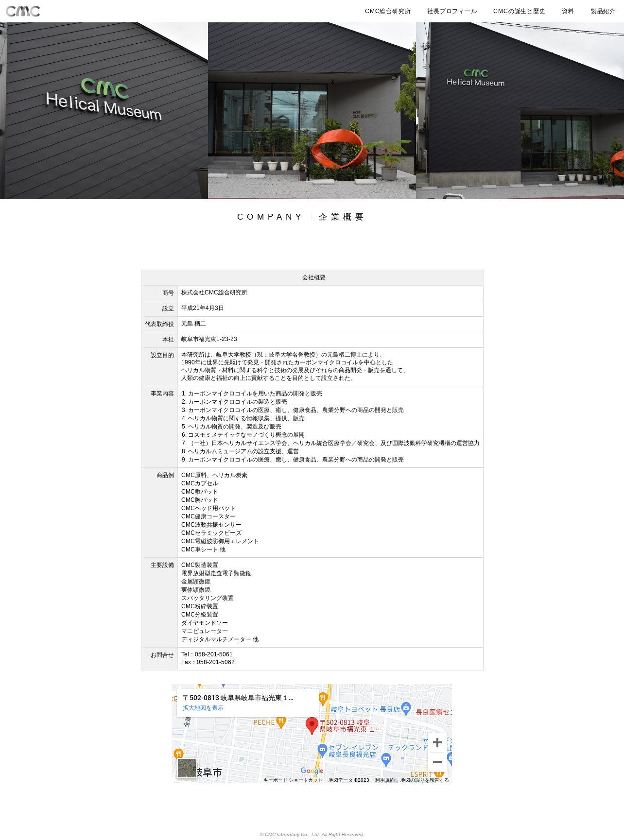Click the Helical Museum sign left photo

coord(104,111)
